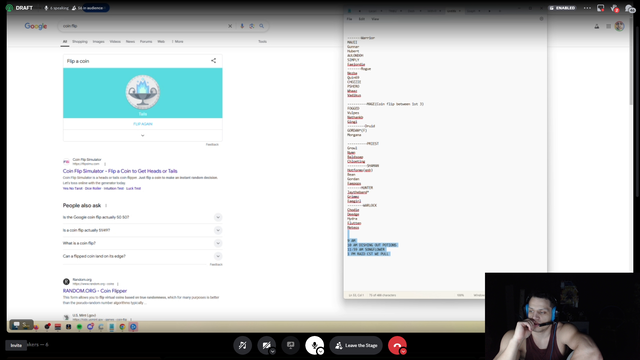
Task: Switch to the Web search tab
Action: [161, 42]
